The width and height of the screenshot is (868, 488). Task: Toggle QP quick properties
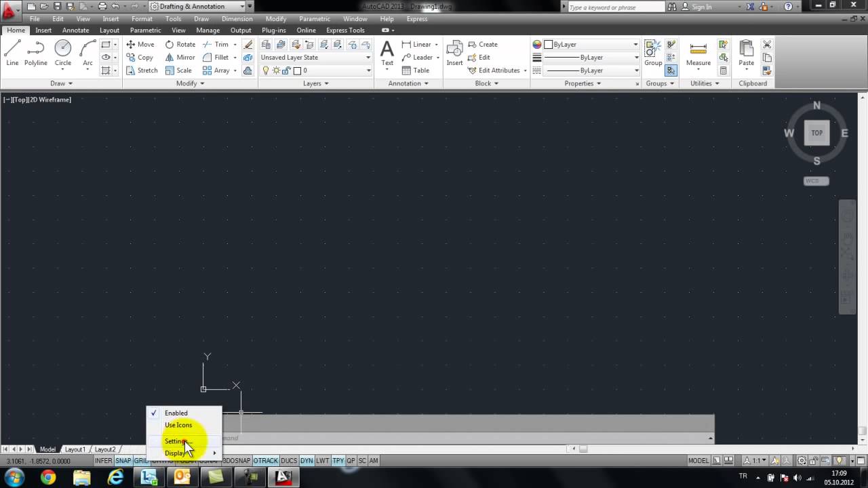[351, 461]
